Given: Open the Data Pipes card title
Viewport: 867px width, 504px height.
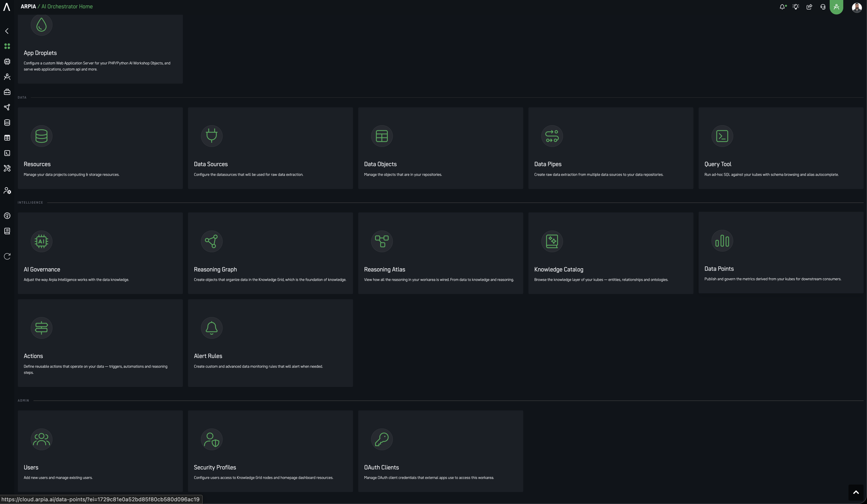Looking at the screenshot, I should point(548,164).
